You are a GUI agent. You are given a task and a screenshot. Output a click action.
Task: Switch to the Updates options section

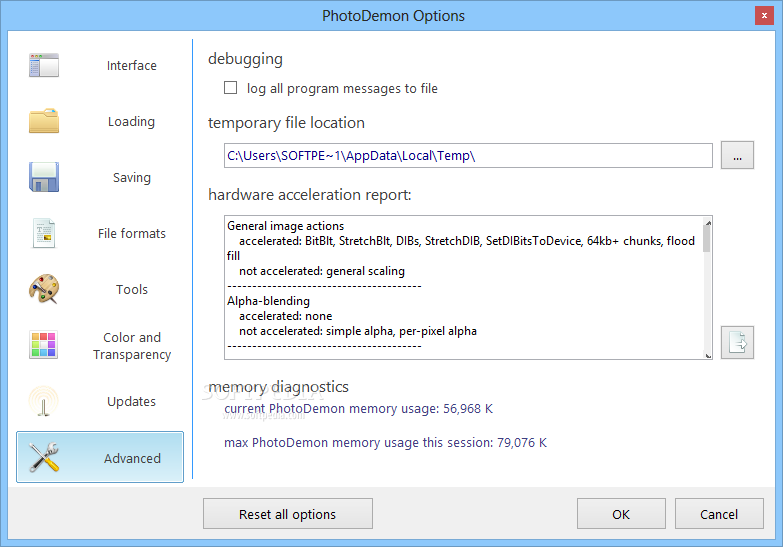(x=100, y=402)
